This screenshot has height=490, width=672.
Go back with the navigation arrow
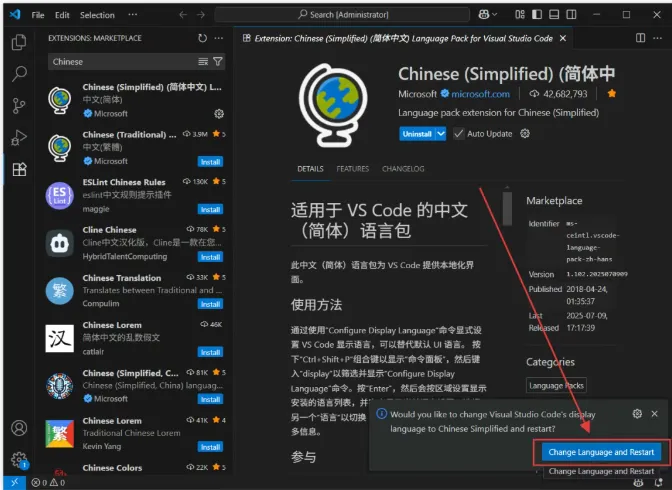click(x=183, y=15)
